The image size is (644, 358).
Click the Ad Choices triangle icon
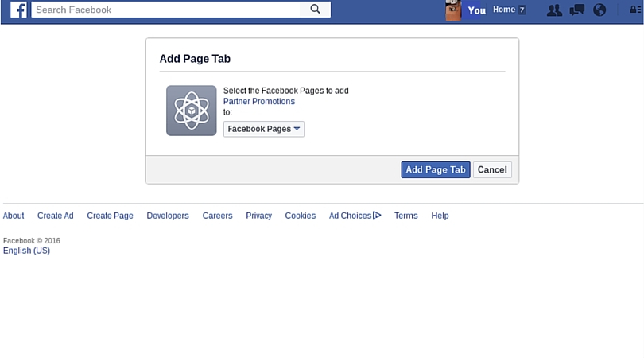[377, 216]
